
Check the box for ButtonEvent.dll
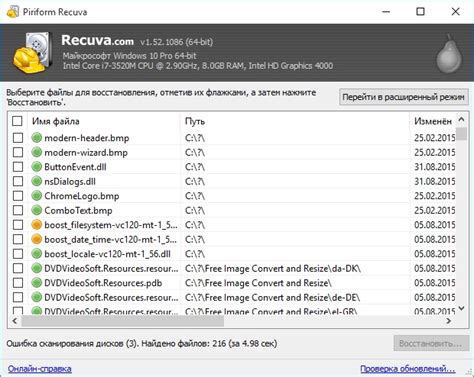click(18, 167)
